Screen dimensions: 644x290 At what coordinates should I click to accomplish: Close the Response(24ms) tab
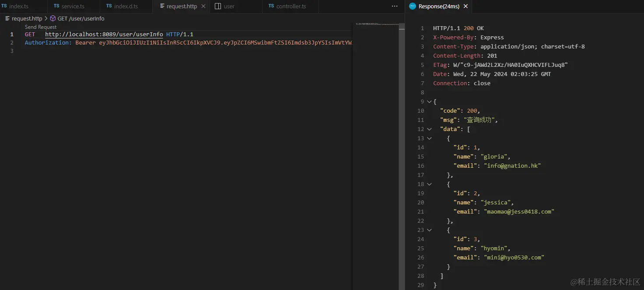pos(465,6)
